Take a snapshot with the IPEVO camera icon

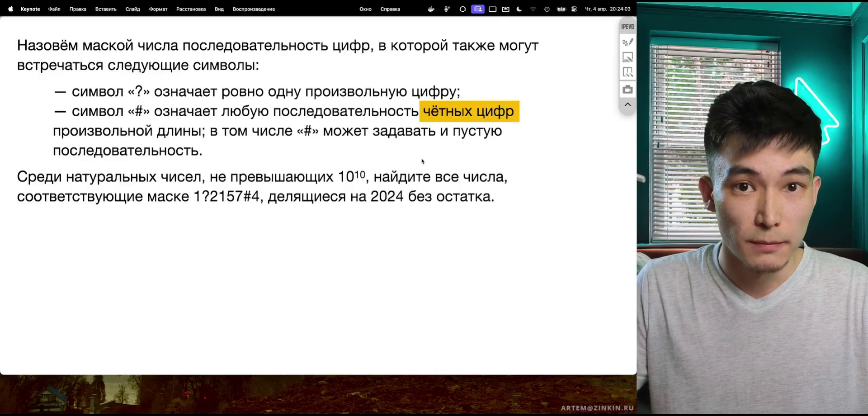tap(627, 89)
